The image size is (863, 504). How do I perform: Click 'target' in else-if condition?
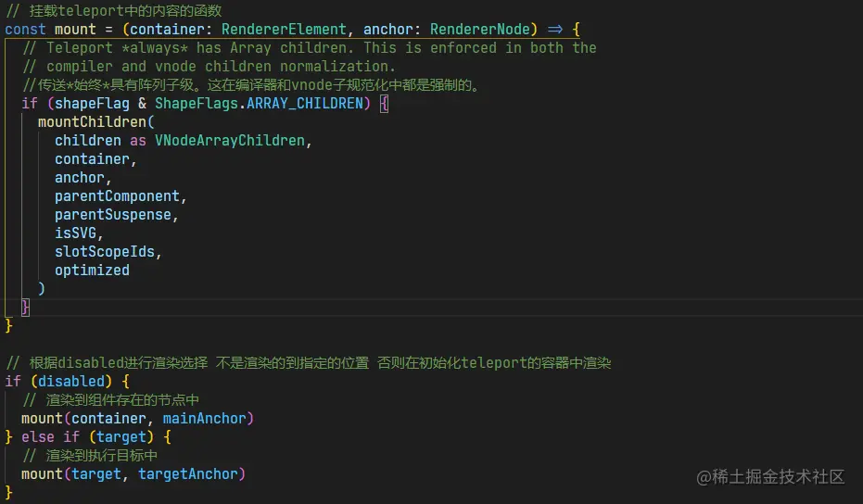point(121,437)
